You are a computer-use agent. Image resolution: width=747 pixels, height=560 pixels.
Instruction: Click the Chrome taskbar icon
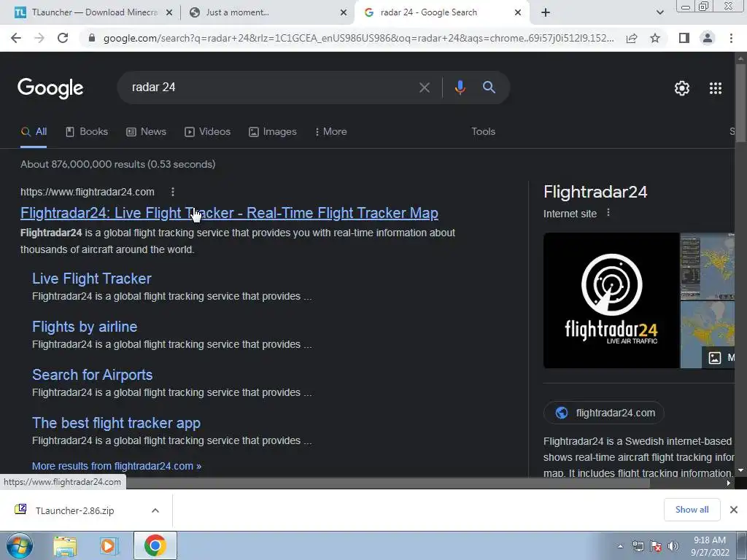pyautogui.click(x=155, y=545)
